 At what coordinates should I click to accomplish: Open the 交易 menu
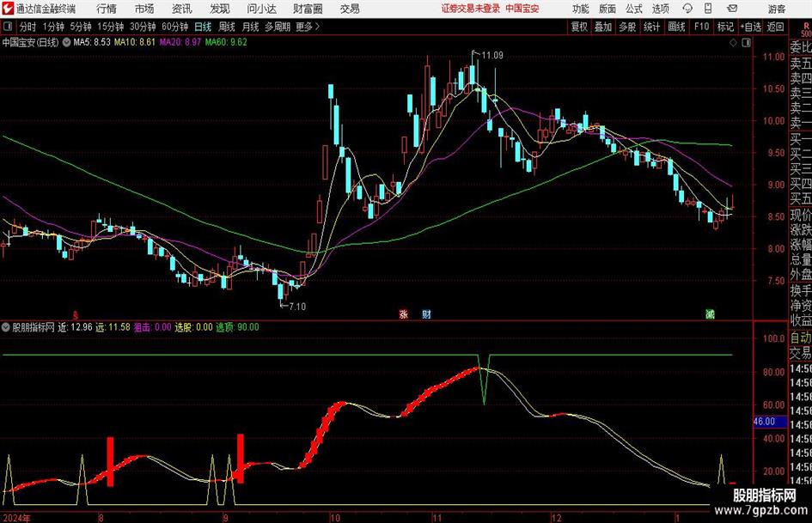coord(350,9)
